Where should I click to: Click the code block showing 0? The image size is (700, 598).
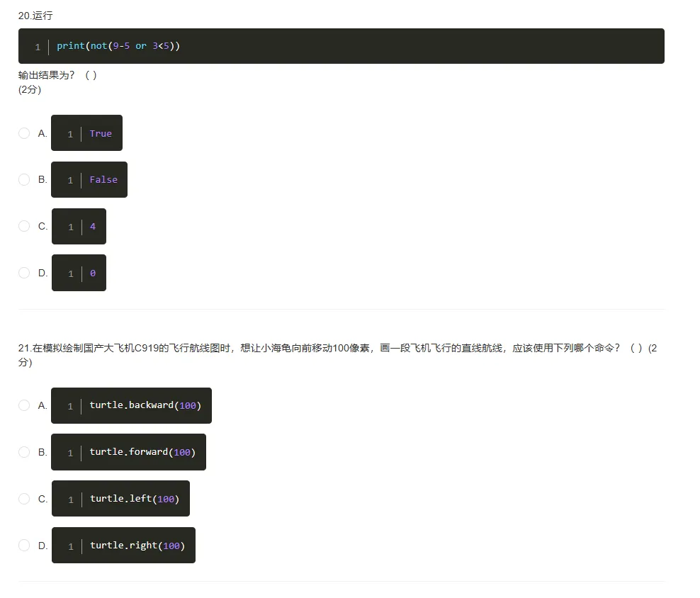tap(79, 273)
